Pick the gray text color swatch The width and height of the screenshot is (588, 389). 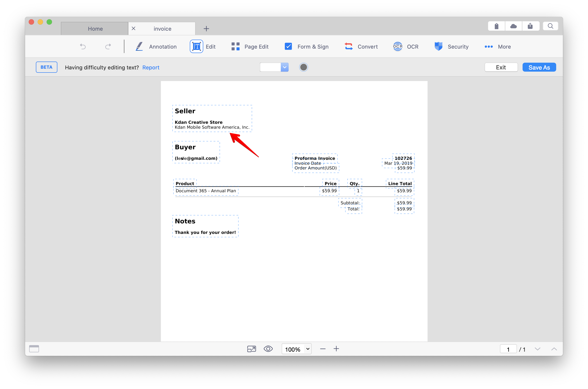(x=303, y=67)
